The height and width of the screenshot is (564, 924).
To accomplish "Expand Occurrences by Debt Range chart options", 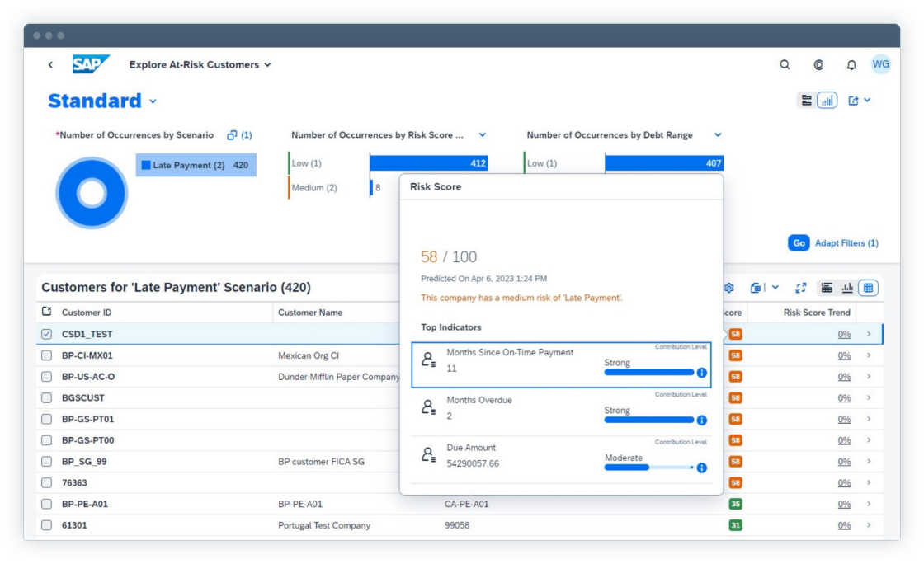I will pos(718,135).
